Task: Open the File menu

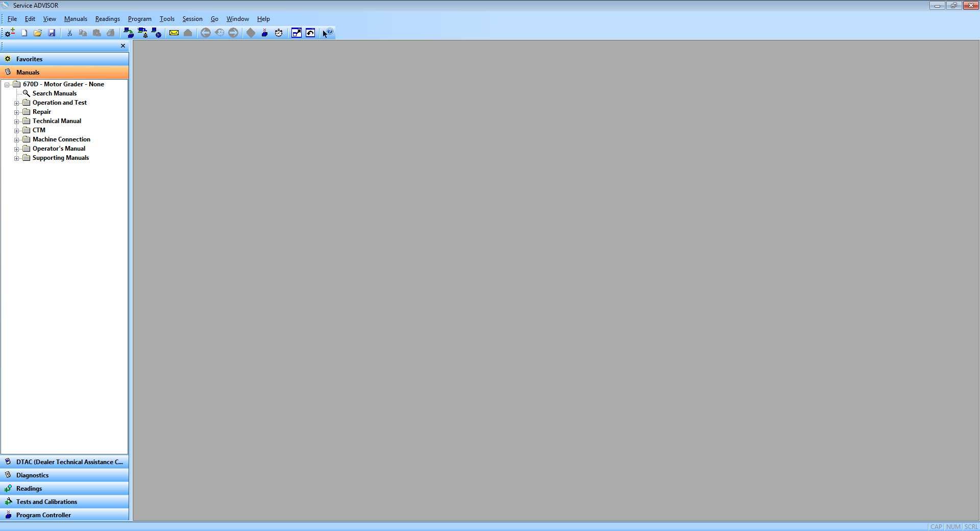Action: [x=12, y=19]
